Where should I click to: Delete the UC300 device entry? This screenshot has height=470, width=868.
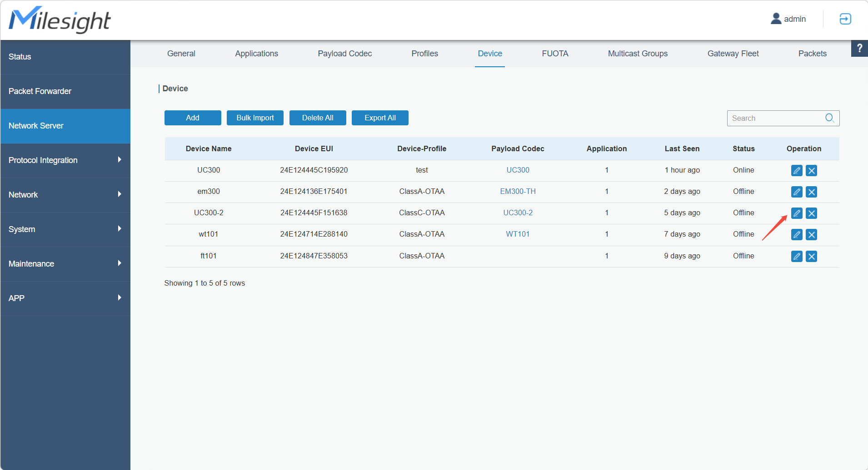pyautogui.click(x=811, y=170)
